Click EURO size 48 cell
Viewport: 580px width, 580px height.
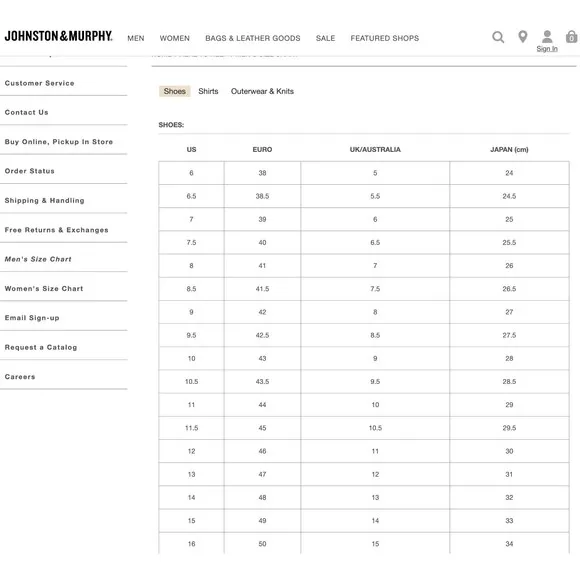click(262, 498)
